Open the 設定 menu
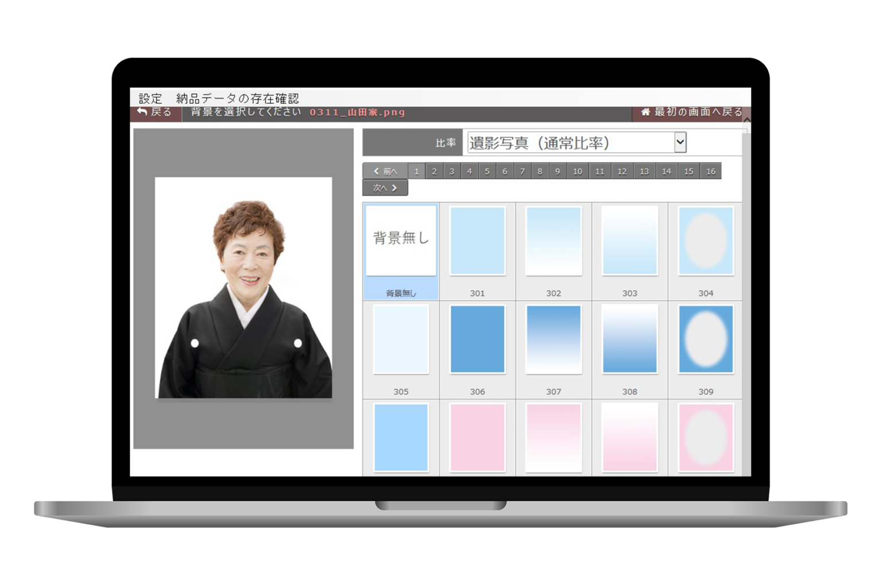This screenshot has width=882, height=588. [x=150, y=98]
